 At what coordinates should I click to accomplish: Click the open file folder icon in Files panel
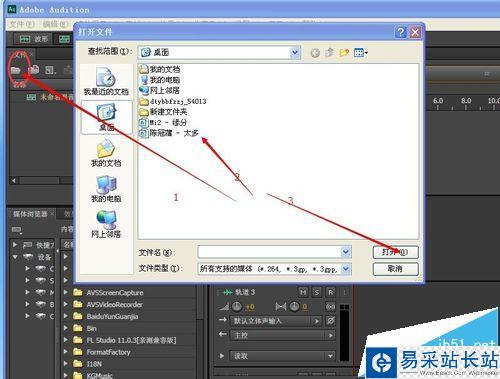[16, 70]
